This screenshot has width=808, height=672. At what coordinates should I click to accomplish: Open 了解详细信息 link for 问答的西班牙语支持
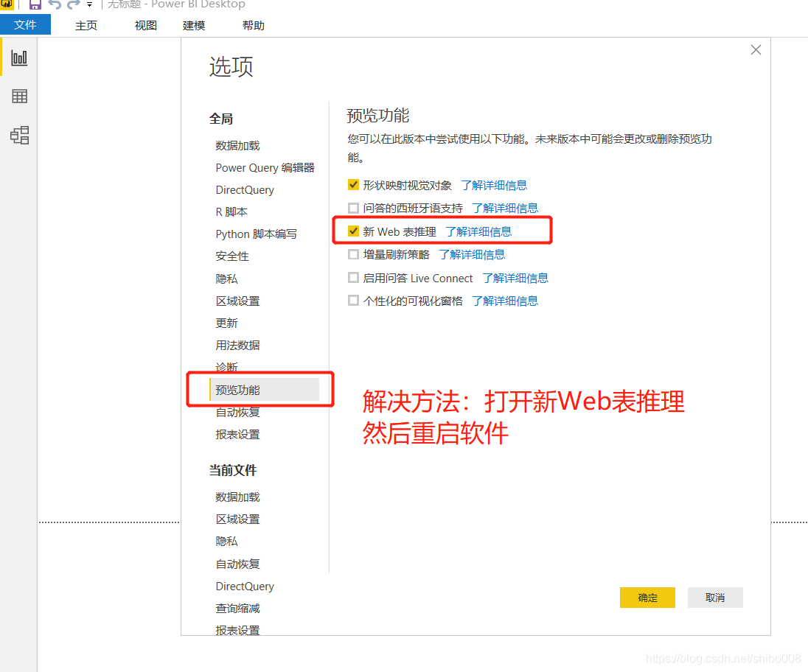coord(505,208)
